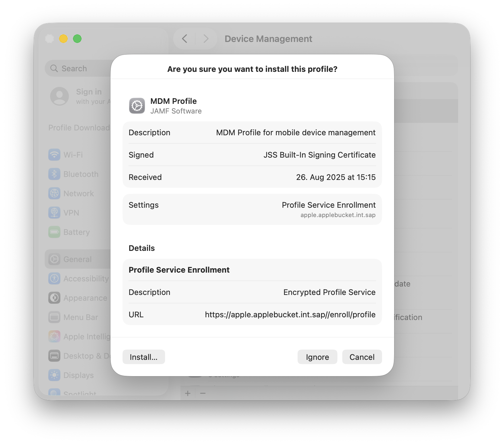Viewport: 504px width, 445px height.
Task: Click the Install… button
Action: pyautogui.click(x=144, y=357)
